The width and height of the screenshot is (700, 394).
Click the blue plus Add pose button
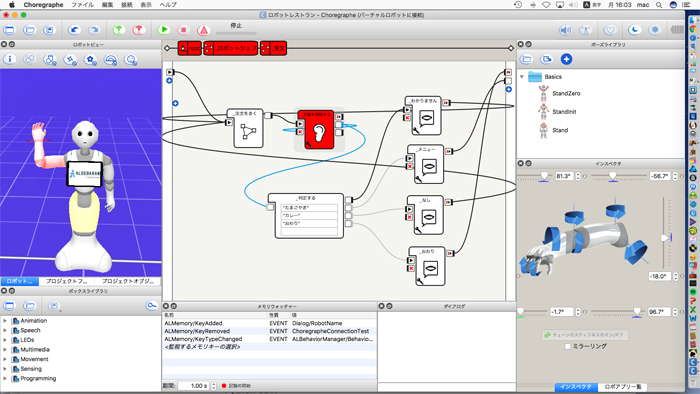pos(566,59)
